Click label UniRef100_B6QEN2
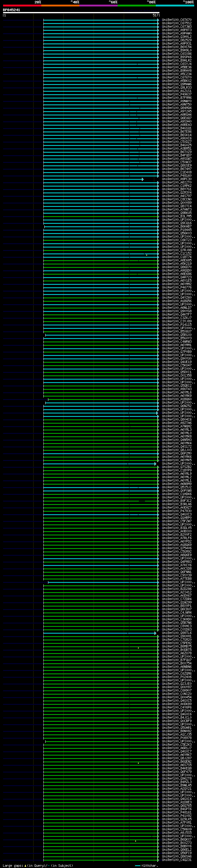The width and height of the screenshot is (197, 868). (x=176, y=761)
